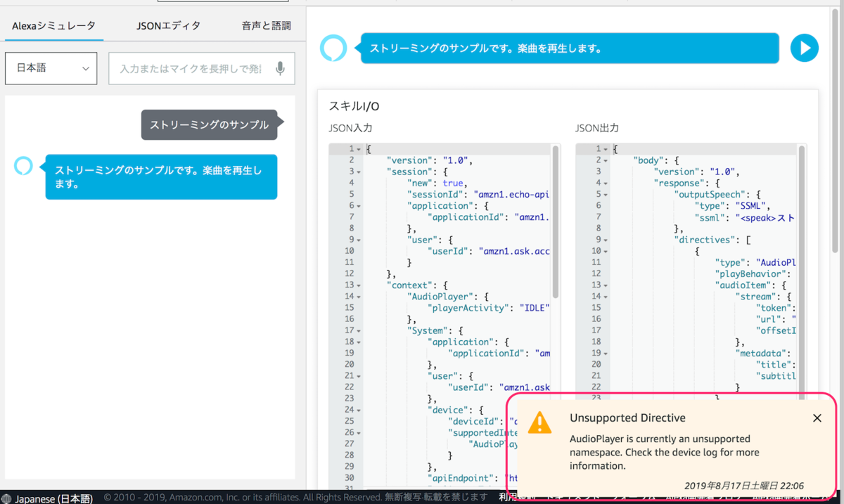Screen dimensions: 844x504
Task: Collapse the "stream" block in JSON出力
Action: coord(606,297)
